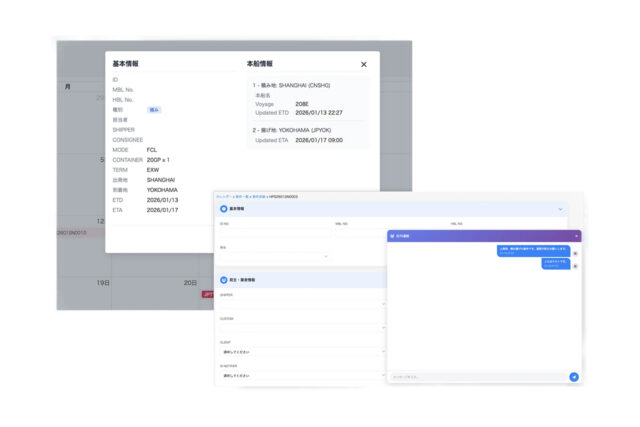Open the SHIPPER dropdown

(300, 303)
